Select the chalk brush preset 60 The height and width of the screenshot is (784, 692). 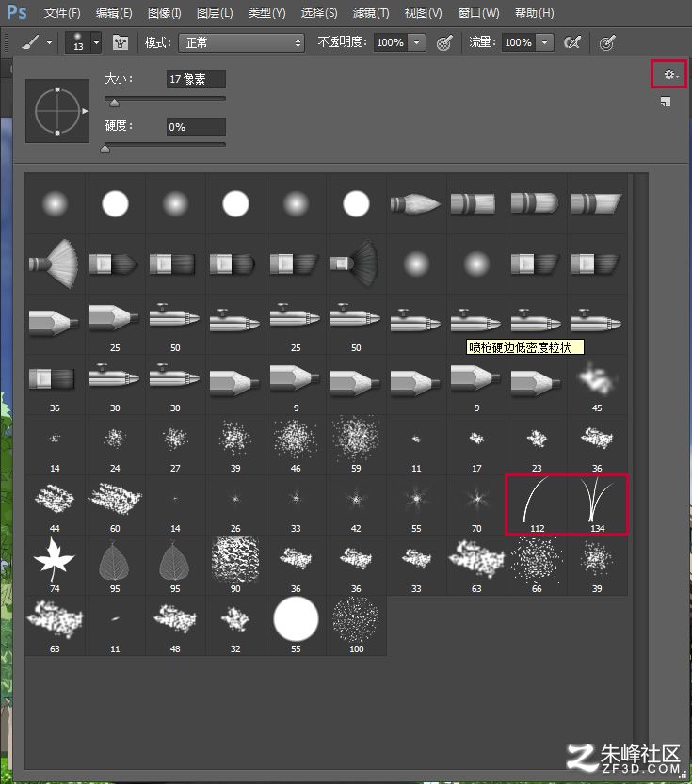pos(115,505)
